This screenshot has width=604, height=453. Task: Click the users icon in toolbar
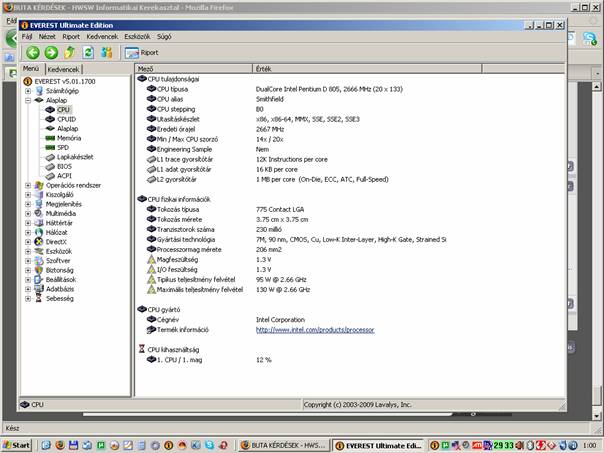click(x=105, y=52)
